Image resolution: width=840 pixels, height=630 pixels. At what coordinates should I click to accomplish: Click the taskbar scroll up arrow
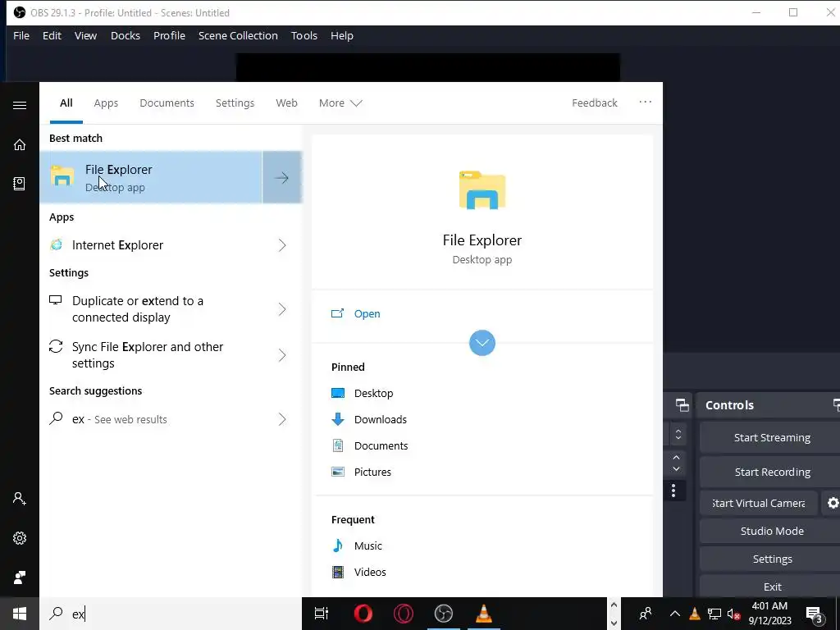click(614, 605)
